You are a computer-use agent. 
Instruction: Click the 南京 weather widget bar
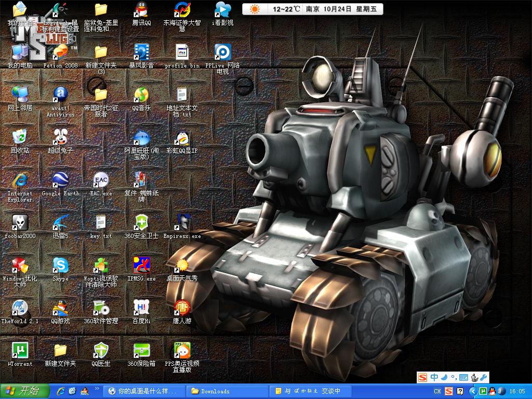(x=313, y=9)
